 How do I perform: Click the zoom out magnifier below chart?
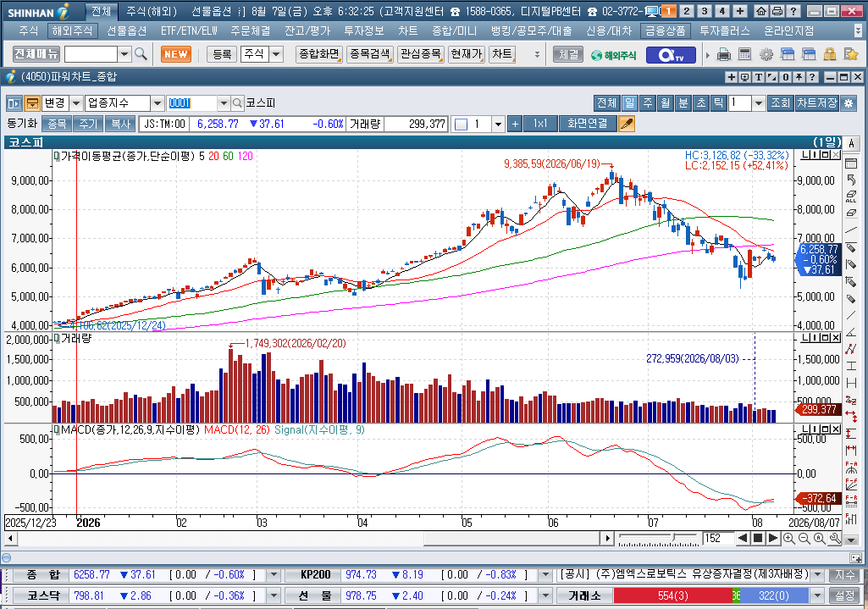804,538
